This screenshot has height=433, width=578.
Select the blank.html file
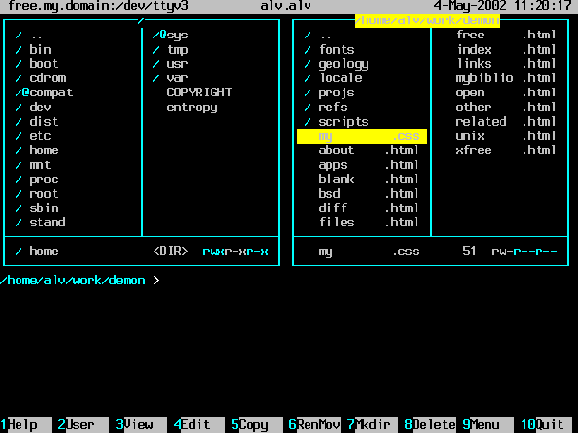[368, 179]
